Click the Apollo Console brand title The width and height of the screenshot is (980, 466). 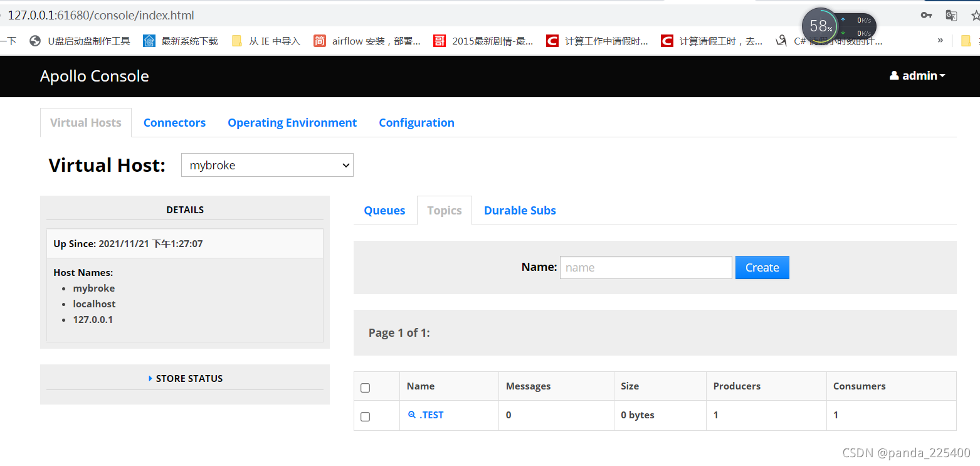(x=95, y=76)
